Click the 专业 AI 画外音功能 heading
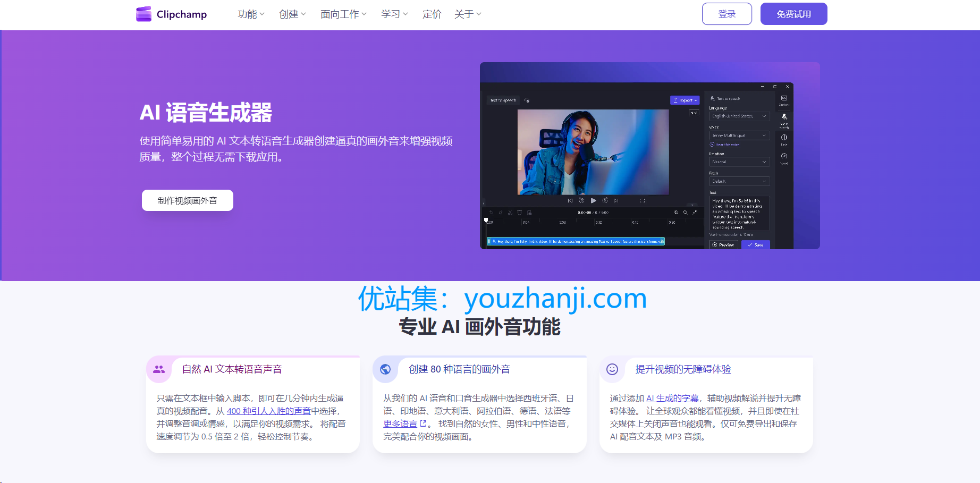The image size is (980, 483). coord(479,326)
